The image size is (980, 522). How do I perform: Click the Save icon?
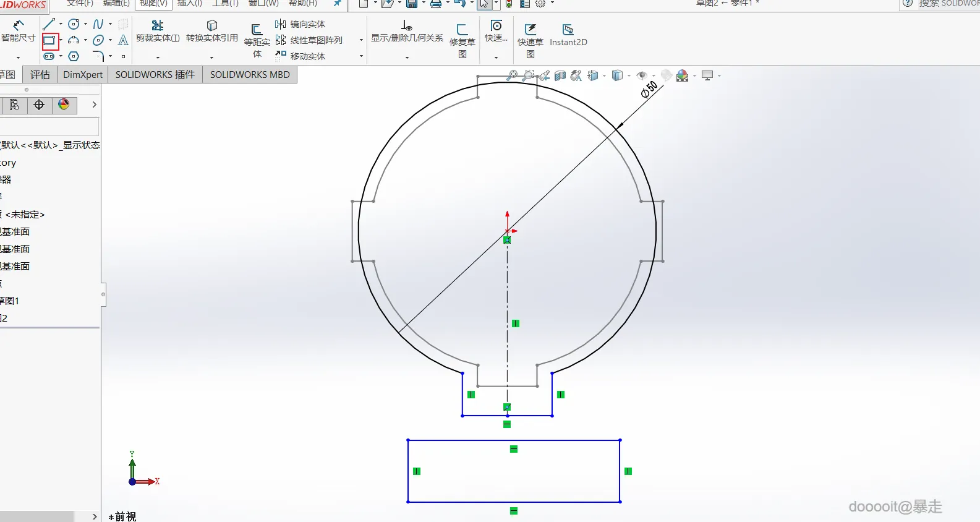[411, 4]
